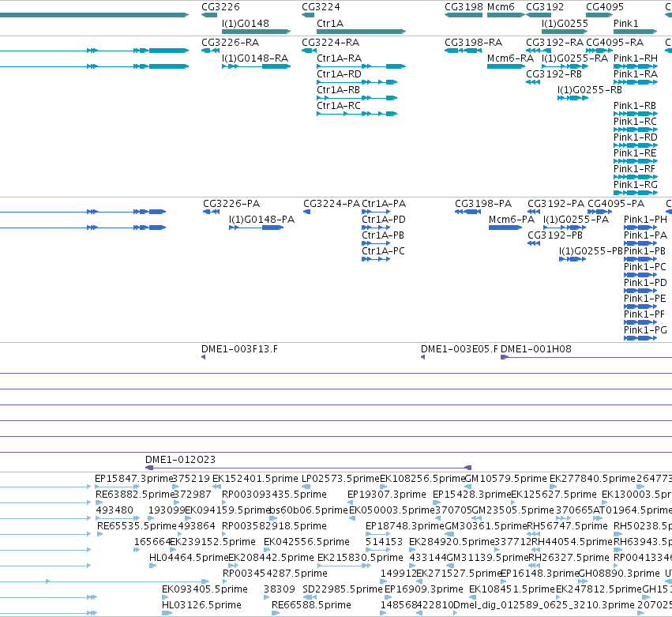Select the l(1)G0255-PB protein label
Screen dimensions: 672x617
591,251
